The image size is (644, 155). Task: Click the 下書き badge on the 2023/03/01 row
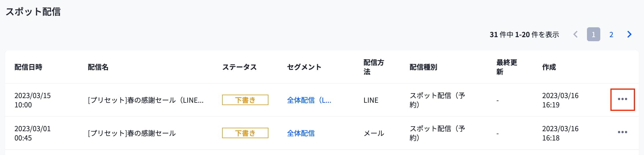click(x=245, y=133)
